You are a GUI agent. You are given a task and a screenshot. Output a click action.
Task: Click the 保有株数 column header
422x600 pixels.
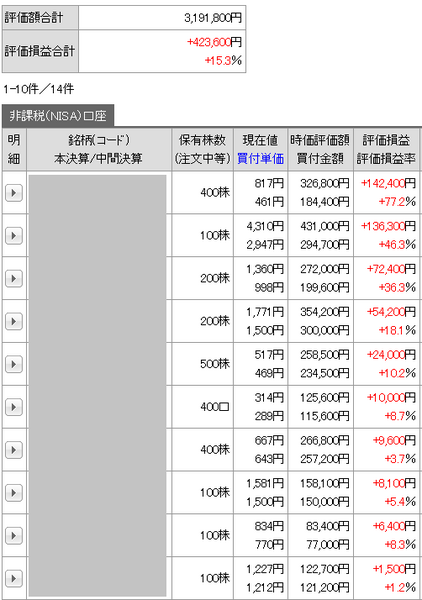pos(202,140)
